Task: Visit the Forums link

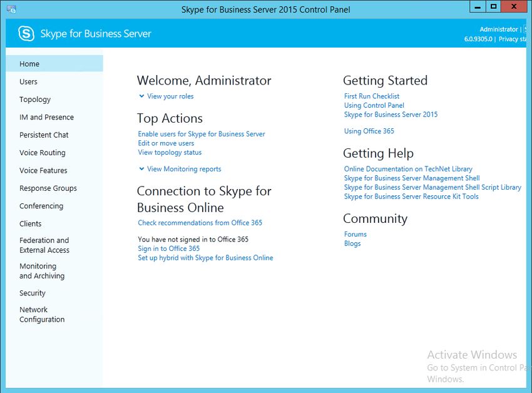Action: pyautogui.click(x=356, y=234)
